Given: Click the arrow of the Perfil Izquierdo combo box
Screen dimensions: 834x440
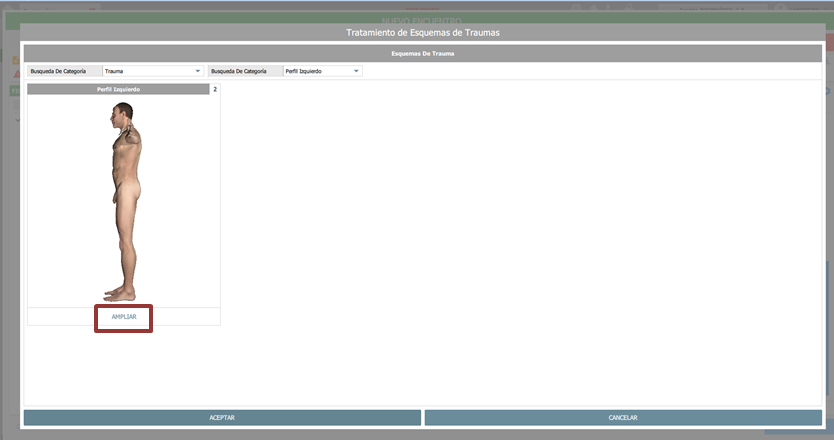Looking at the screenshot, I should (357, 71).
